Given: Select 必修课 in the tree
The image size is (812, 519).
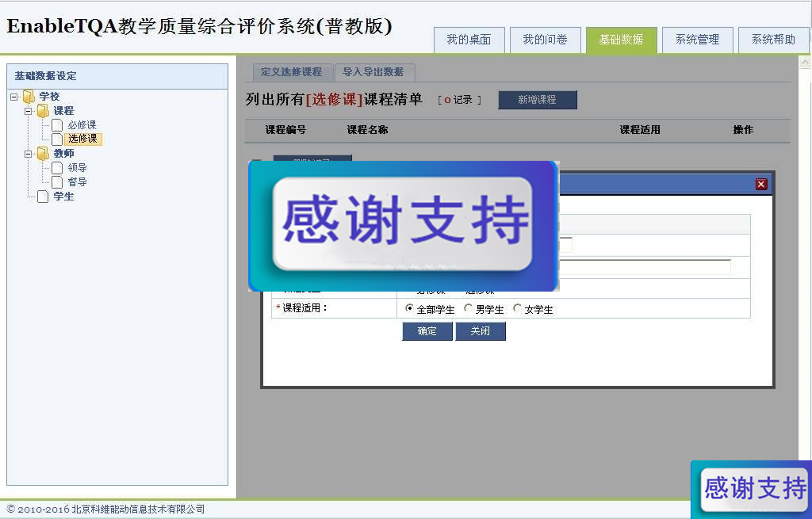Looking at the screenshot, I should coord(82,125).
